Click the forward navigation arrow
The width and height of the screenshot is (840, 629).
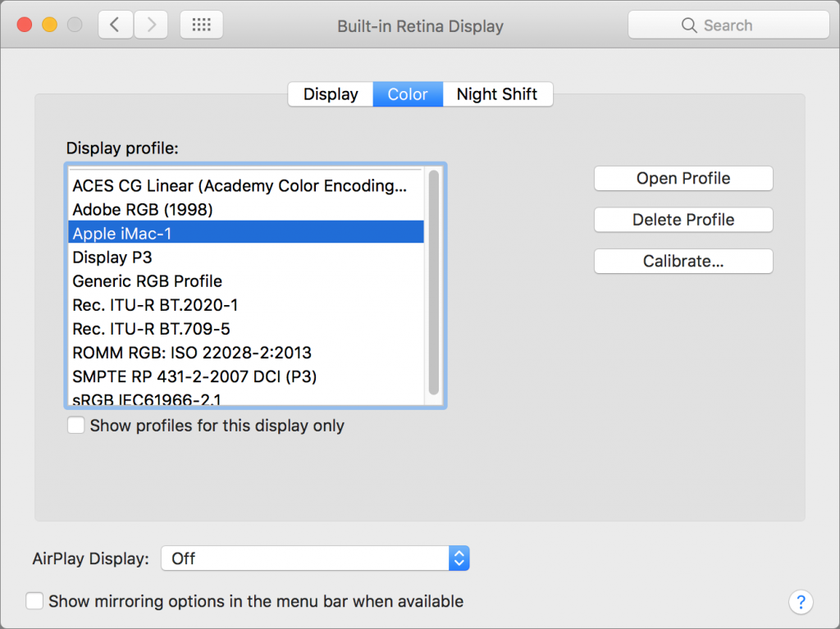151,25
